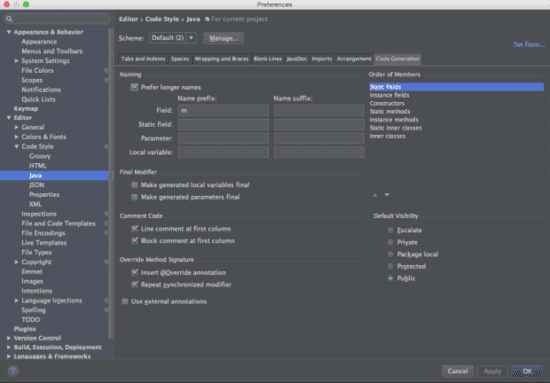Switch to the Imports tab
This screenshot has width=550, height=383.
(321, 59)
